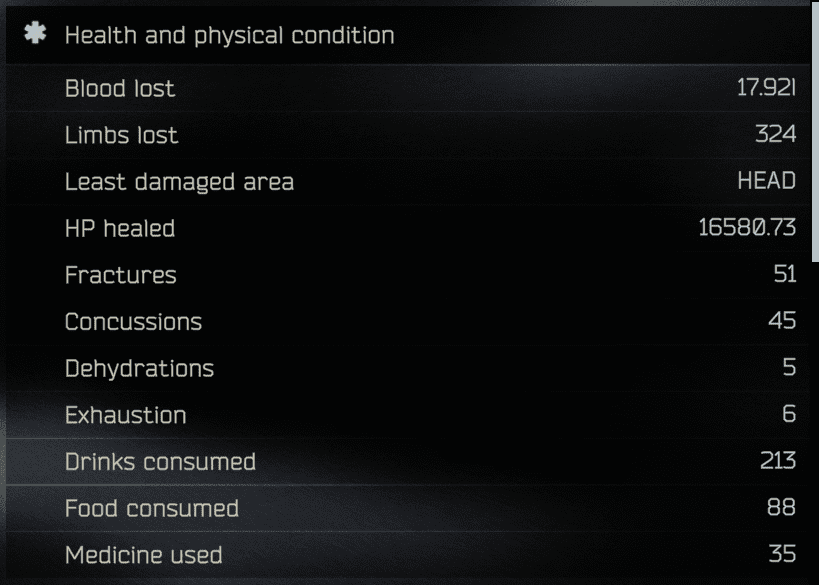Select the Food consumed row
The height and width of the screenshot is (585, 819).
407,508
